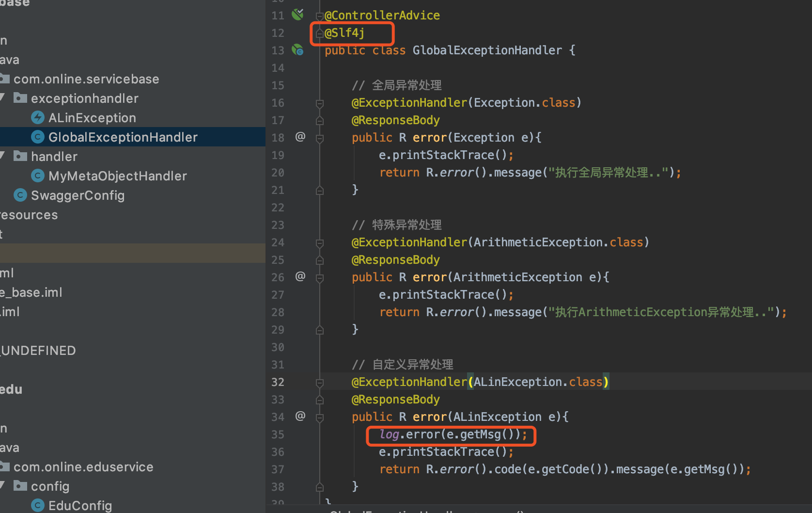Fold the ArithmeticException handler method at line 26
Viewport: 812px width, 513px height.
319,278
